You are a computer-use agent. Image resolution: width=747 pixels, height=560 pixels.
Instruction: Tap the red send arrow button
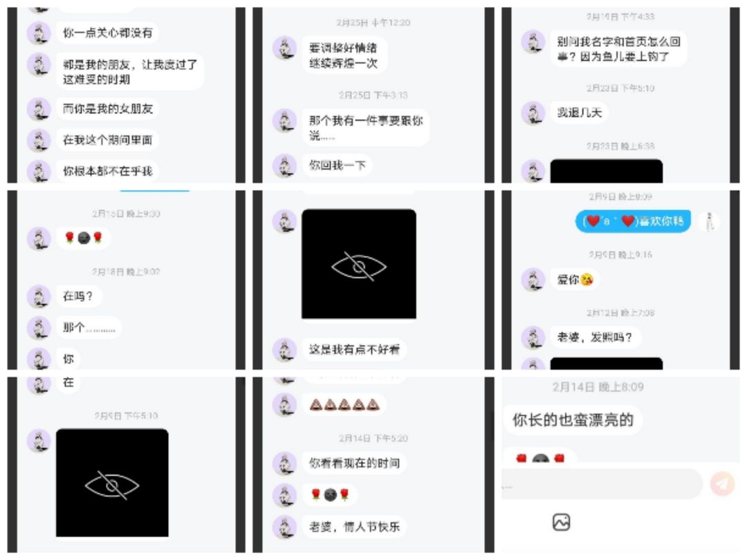click(722, 484)
